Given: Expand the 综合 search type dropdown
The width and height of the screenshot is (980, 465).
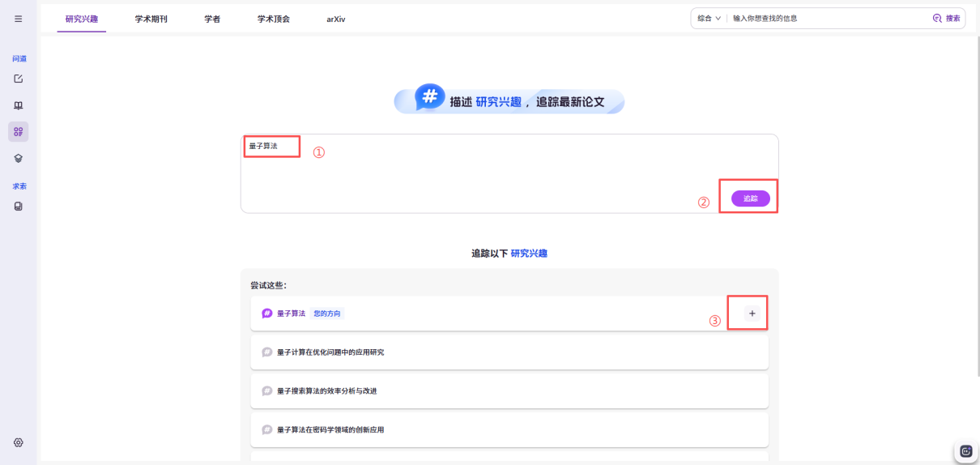Looking at the screenshot, I should point(709,18).
